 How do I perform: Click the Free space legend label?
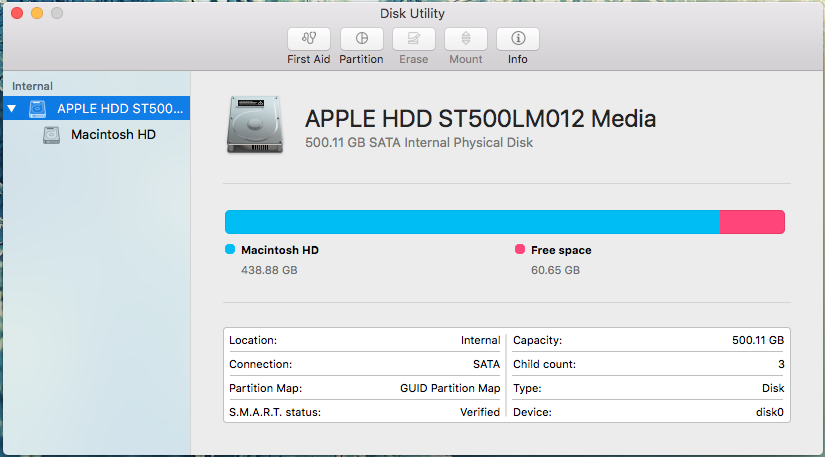click(x=561, y=250)
